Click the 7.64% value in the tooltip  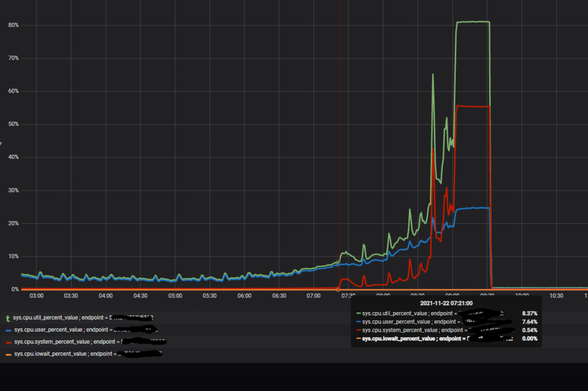coord(529,322)
